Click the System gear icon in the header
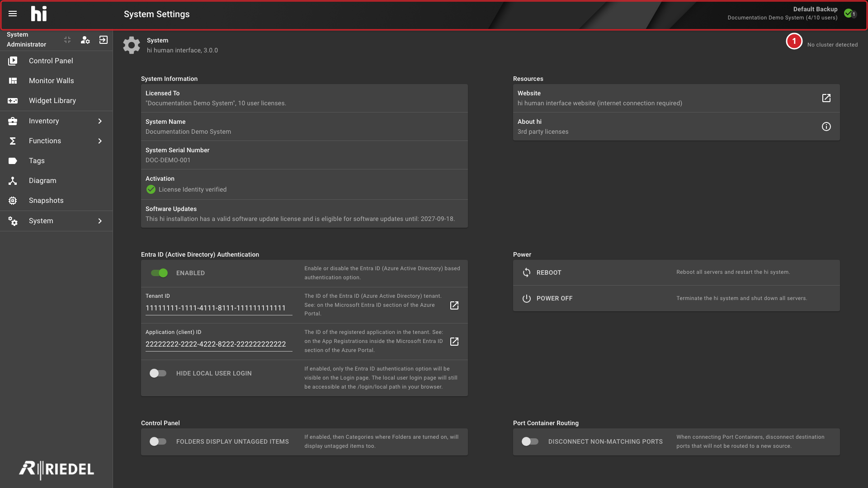Viewport: 868px width, 488px height. [x=132, y=45]
